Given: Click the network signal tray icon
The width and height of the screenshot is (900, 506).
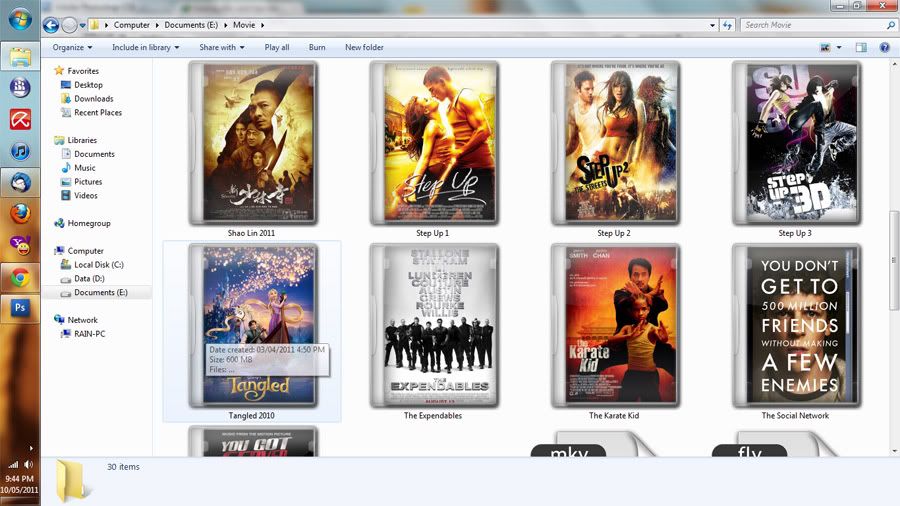Looking at the screenshot, I should tap(13, 464).
